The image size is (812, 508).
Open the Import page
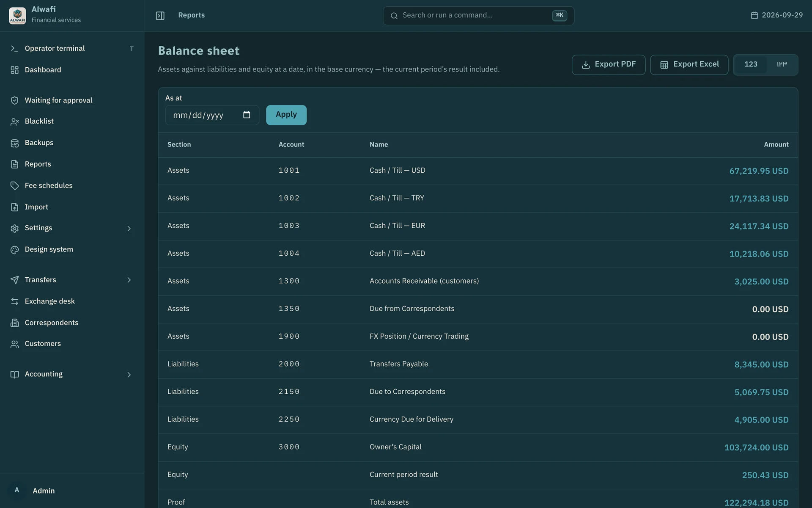[72, 207]
